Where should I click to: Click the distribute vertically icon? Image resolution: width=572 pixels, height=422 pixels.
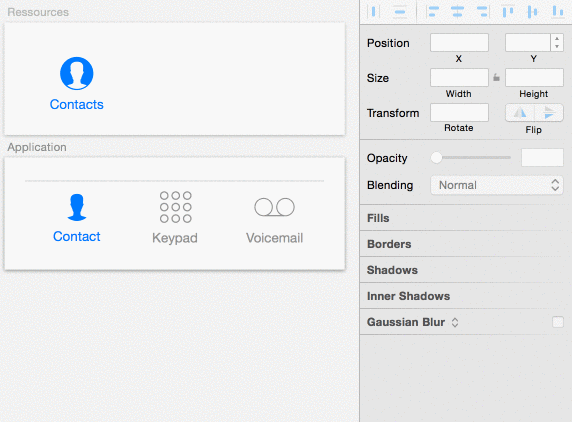400,12
